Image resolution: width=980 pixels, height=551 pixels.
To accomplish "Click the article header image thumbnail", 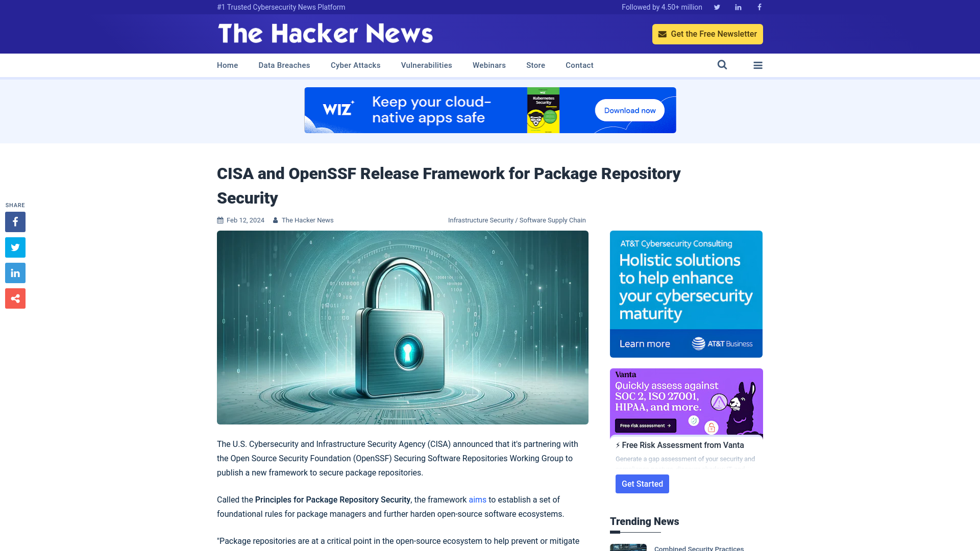I will (x=403, y=328).
